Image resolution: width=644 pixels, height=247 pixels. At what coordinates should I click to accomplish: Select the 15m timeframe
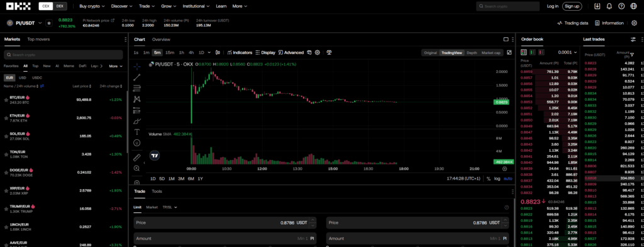(170, 53)
